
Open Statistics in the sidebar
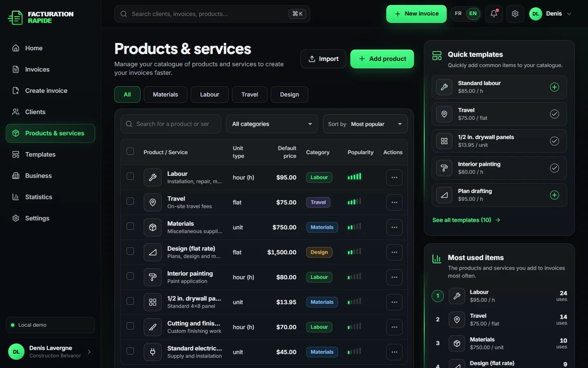(51, 197)
